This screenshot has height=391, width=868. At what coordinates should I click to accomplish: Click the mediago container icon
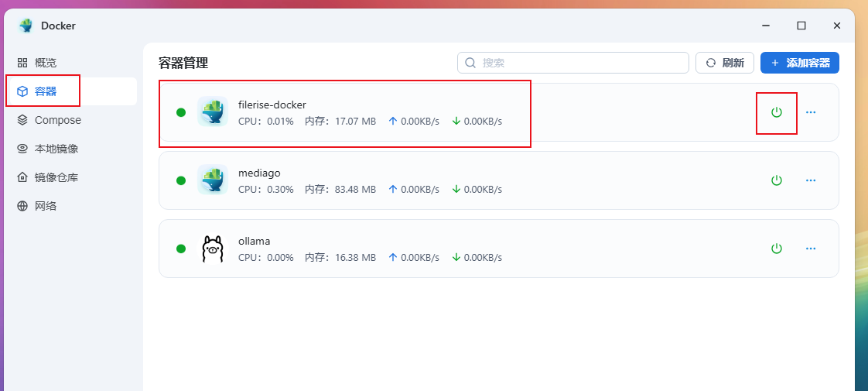point(212,180)
